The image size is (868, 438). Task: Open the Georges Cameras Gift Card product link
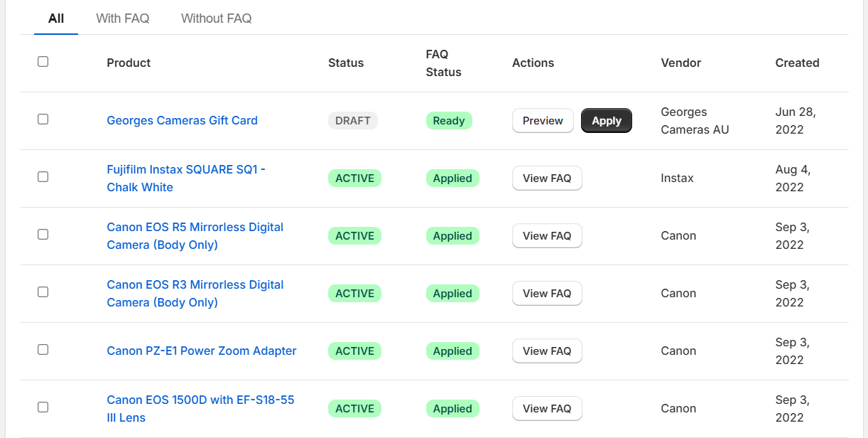click(x=182, y=120)
